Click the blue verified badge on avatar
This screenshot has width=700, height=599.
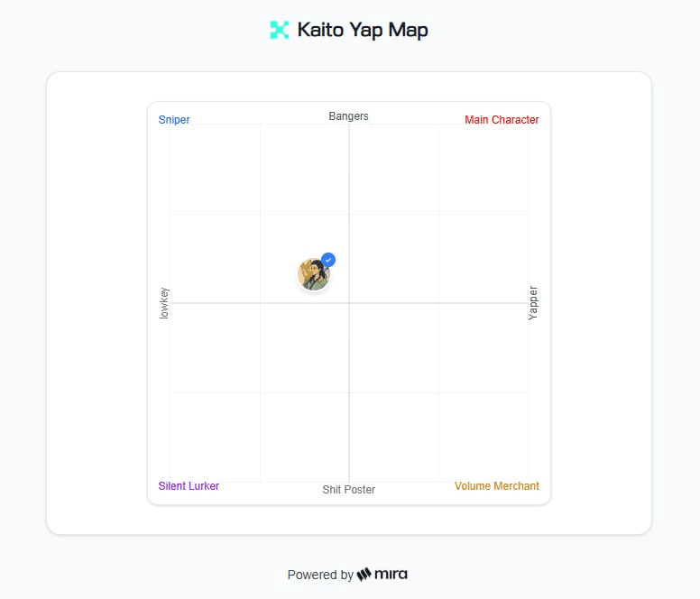click(328, 260)
